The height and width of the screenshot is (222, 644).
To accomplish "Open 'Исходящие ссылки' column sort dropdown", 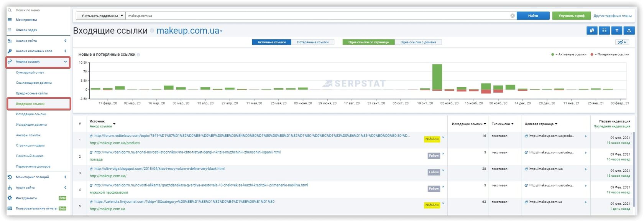I will (485, 124).
